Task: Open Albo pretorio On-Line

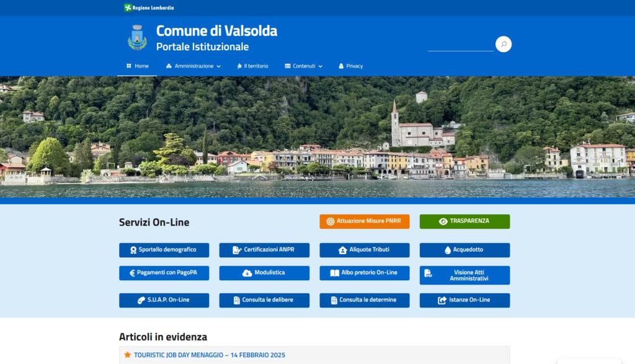Action: 365,273
